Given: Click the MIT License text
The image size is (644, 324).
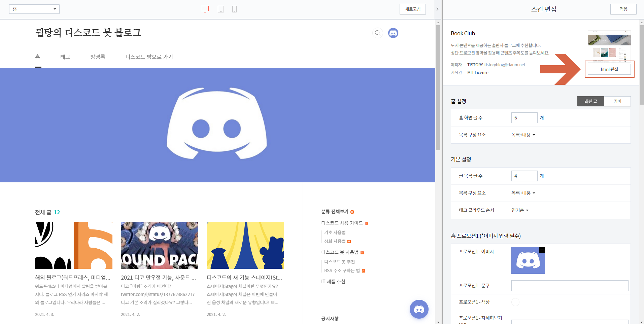Looking at the screenshot, I should [x=478, y=73].
